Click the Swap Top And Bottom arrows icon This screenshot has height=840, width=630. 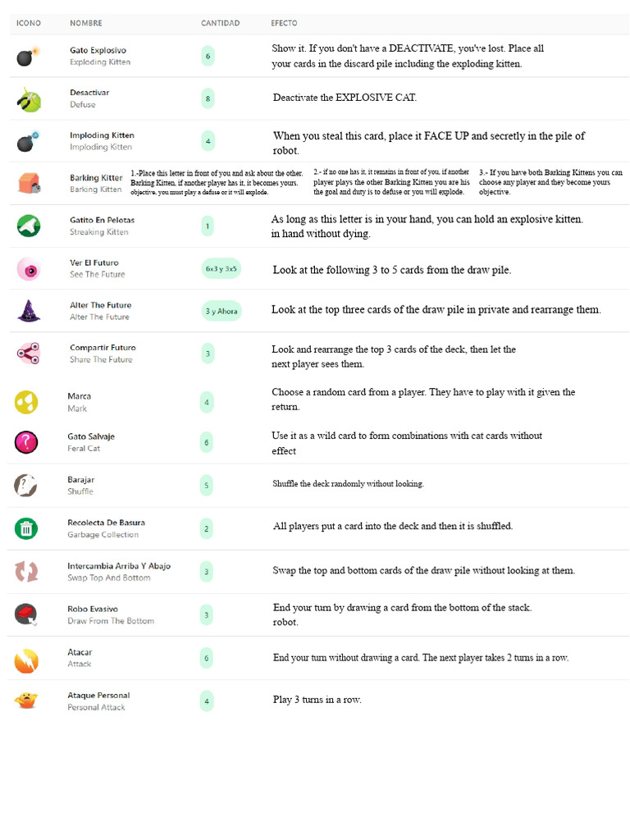click(26, 572)
